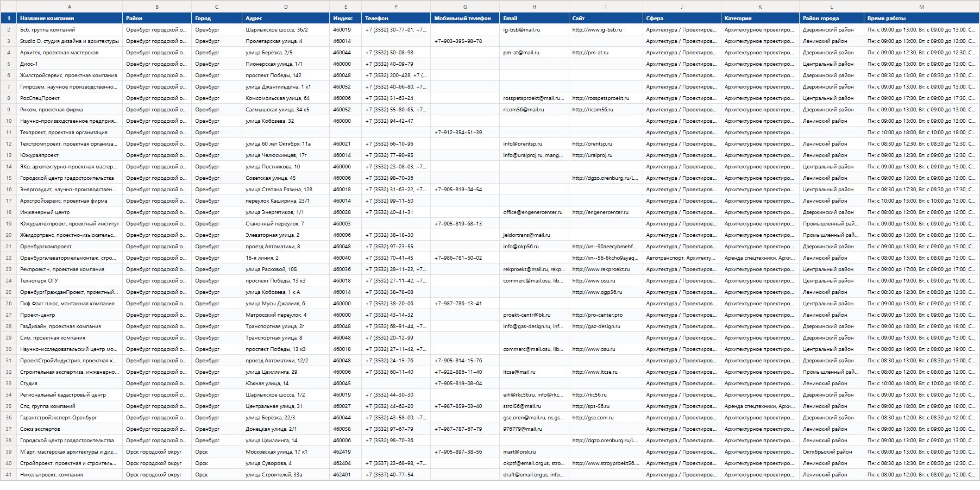The width and height of the screenshot is (980, 490).
Task: Select address cell 'Пролетарская улица, 4'
Action: pyautogui.click(x=286, y=41)
